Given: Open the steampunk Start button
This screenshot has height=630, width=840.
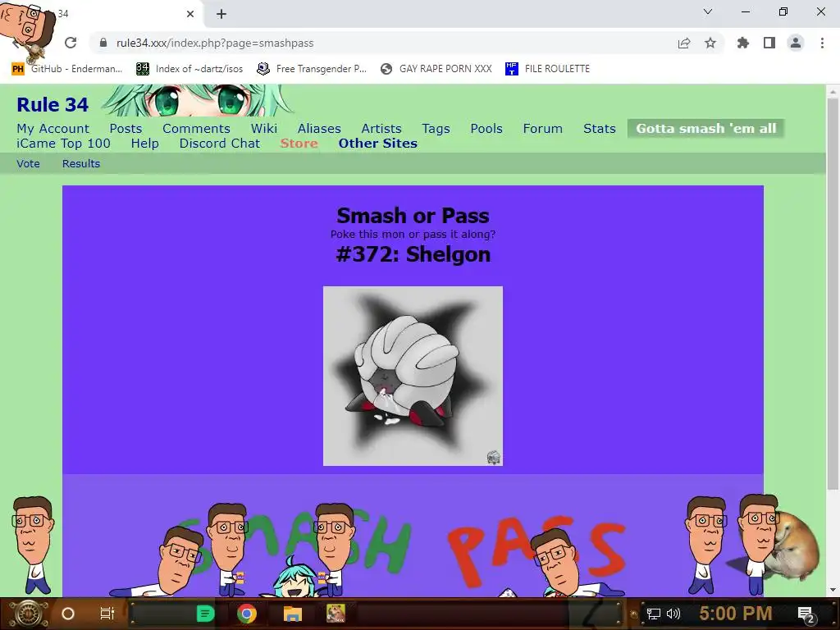Looking at the screenshot, I should coord(28,614).
